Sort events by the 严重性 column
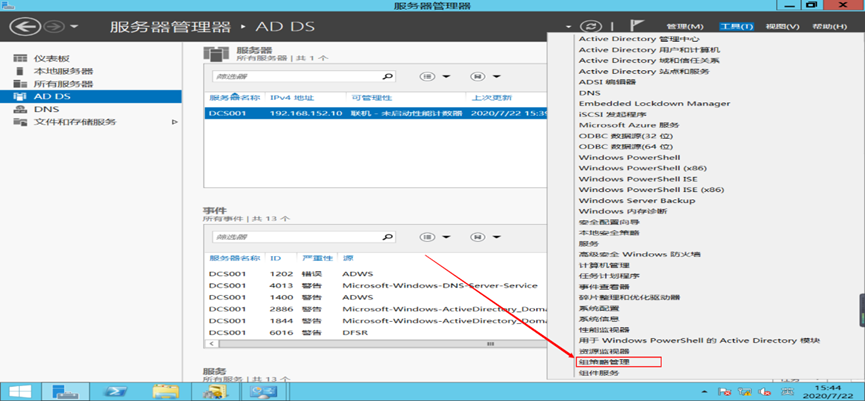865x401 pixels. (x=317, y=258)
